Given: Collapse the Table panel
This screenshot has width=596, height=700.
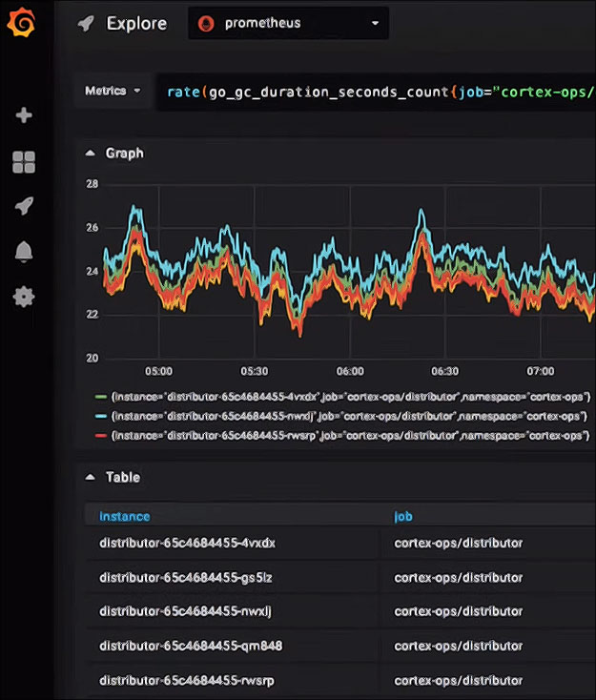Looking at the screenshot, I should pos(91,477).
